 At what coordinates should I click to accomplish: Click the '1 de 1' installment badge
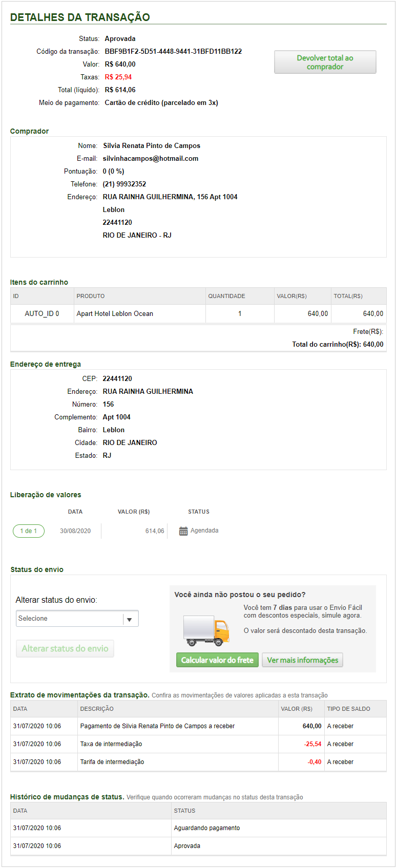(x=29, y=531)
